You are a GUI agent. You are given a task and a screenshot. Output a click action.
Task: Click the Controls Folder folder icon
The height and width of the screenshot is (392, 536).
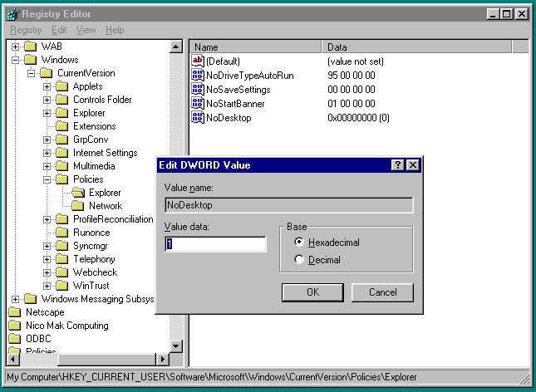[61, 100]
